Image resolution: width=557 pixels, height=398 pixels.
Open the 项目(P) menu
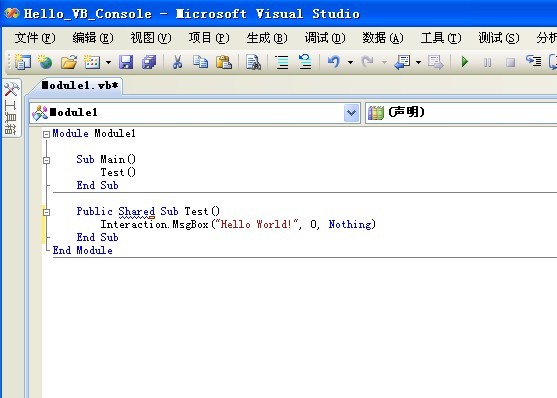click(209, 38)
